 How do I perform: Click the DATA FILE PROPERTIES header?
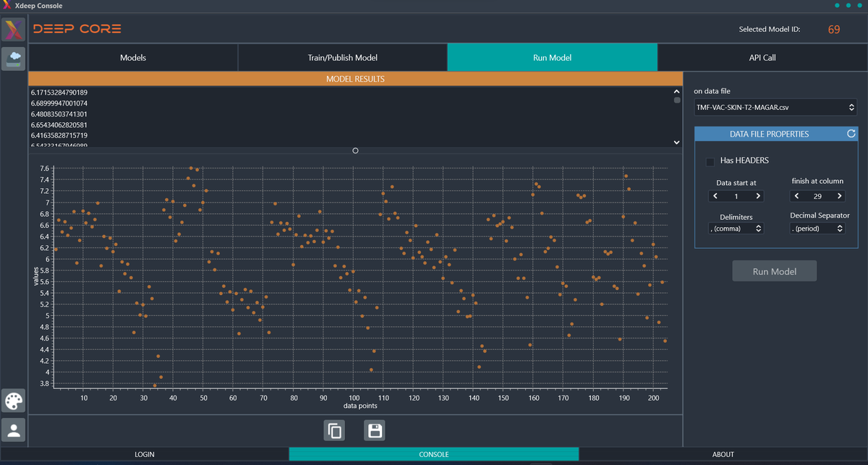click(x=769, y=134)
